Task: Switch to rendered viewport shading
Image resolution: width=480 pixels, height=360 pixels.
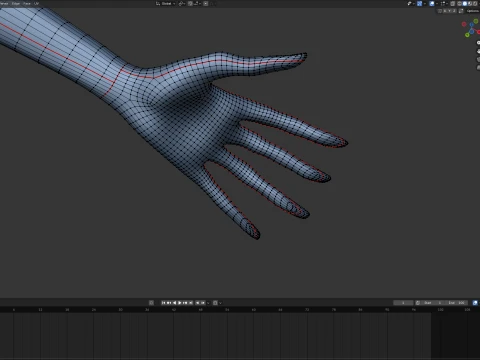Action: pyautogui.click(x=475, y=4)
